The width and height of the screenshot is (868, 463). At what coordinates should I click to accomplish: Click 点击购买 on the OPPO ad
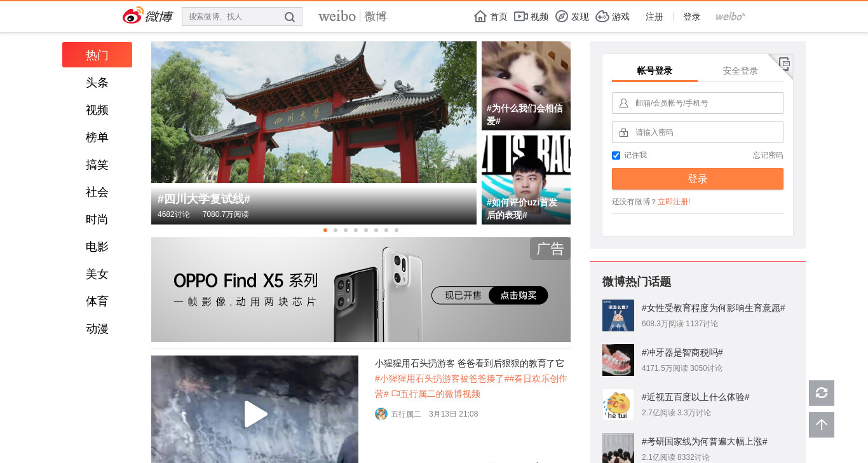[519, 295]
